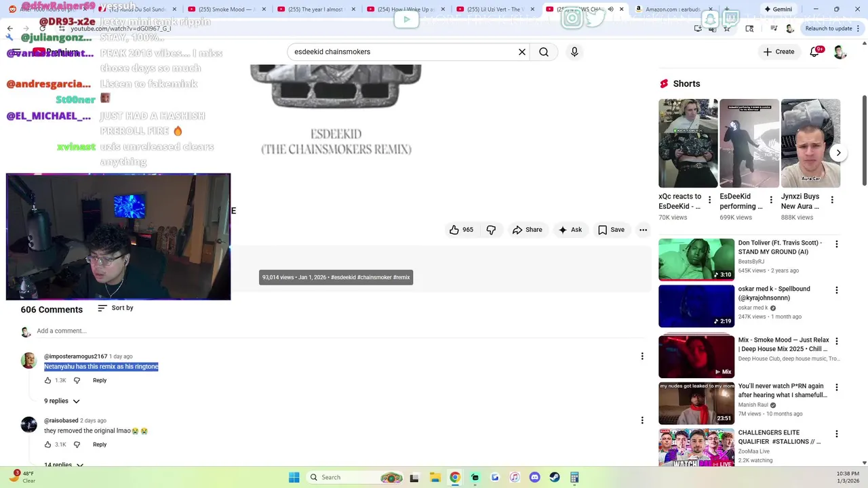The width and height of the screenshot is (868, 488).
Task: Start voice search with microphone icon
Action: coord(574,52)
